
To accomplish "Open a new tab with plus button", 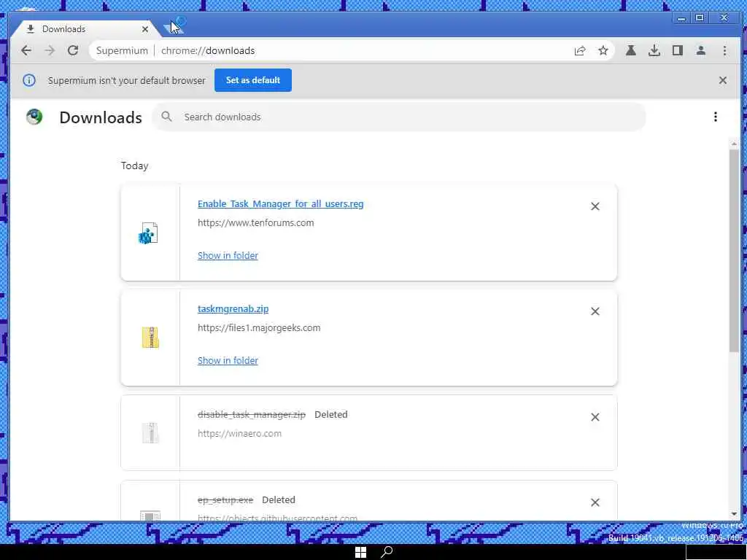I will tap(172, 28).
